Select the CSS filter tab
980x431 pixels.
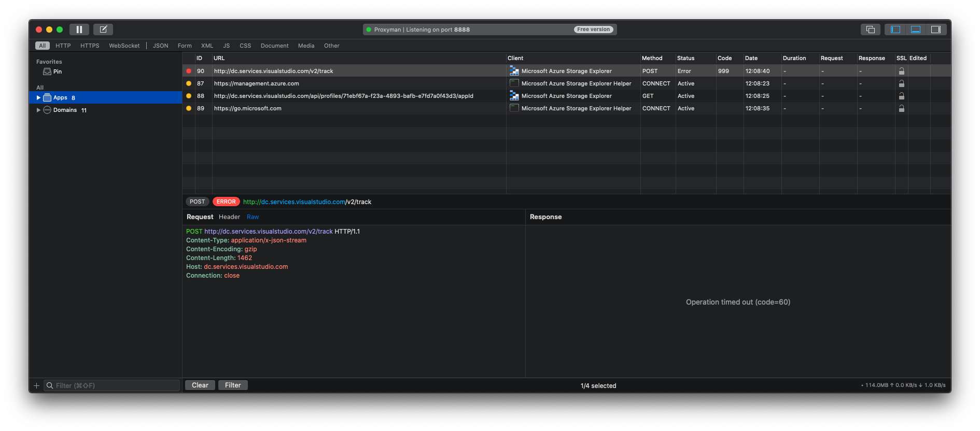click(245, 46)
